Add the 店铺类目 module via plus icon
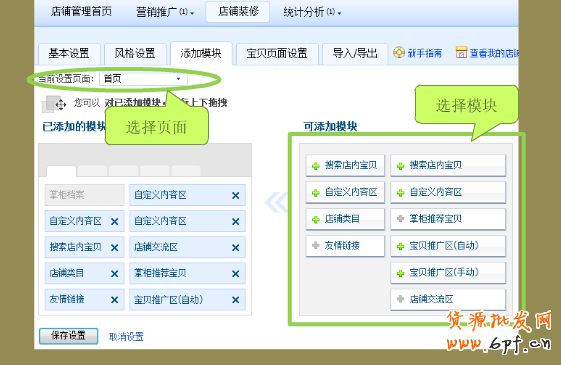Viewport: 561px width, 365px height. click(316, 219)
